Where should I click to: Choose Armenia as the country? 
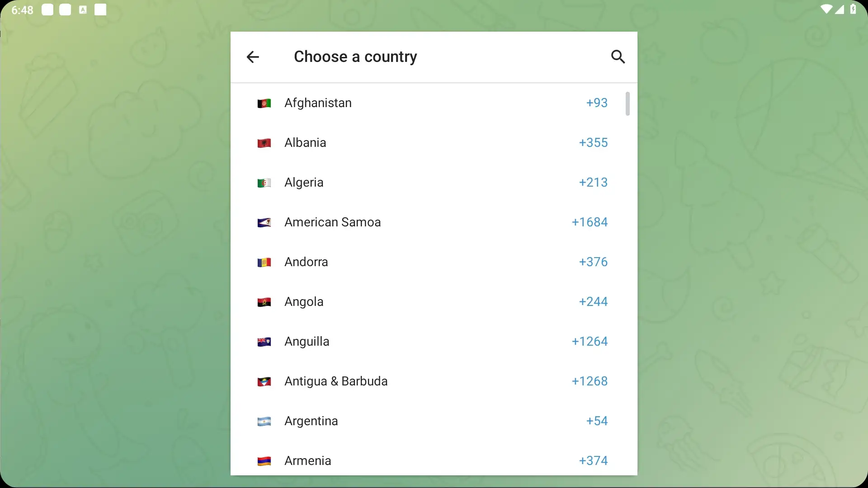coord(308,461)
